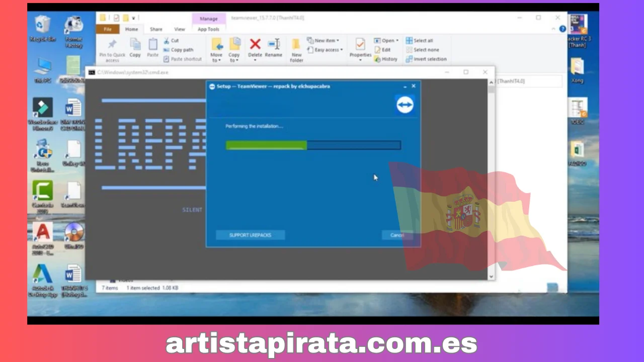Click the Explorer help question mark icon

(562, 29)
